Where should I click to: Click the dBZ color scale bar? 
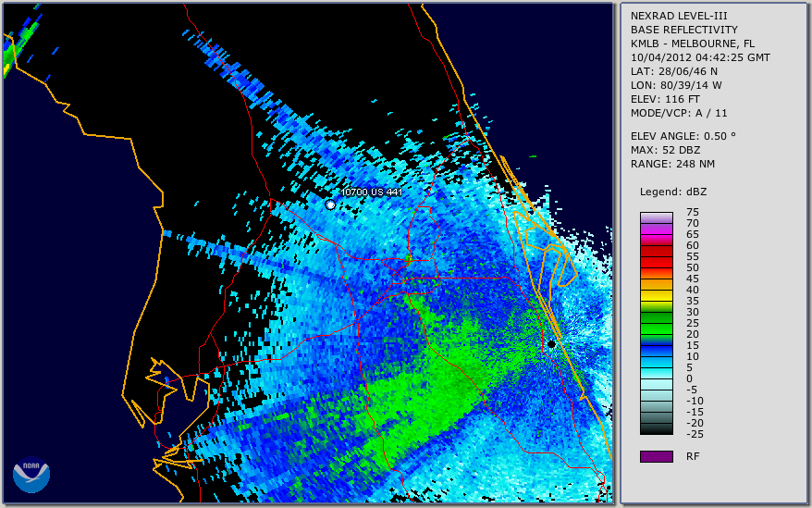[656, 323]
